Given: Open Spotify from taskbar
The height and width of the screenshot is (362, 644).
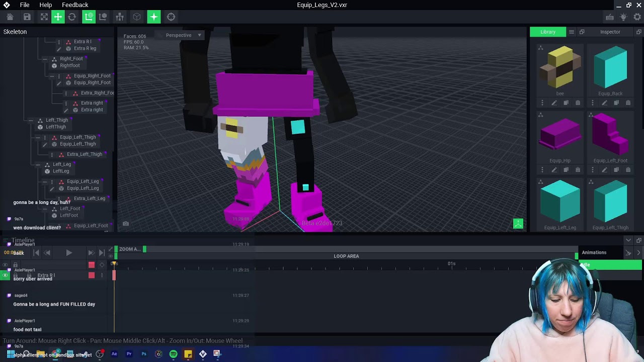Looking at the screenshot, I should [x=173, y=354].
